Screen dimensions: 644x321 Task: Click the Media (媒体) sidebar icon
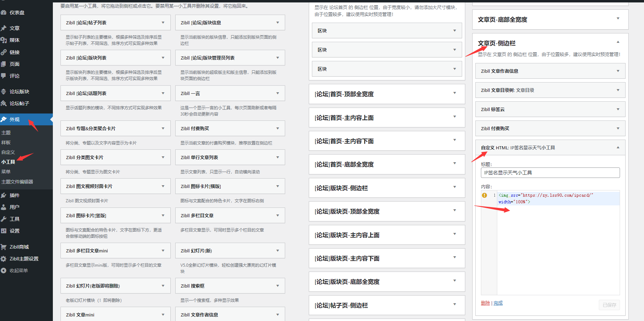coord(4,40)
